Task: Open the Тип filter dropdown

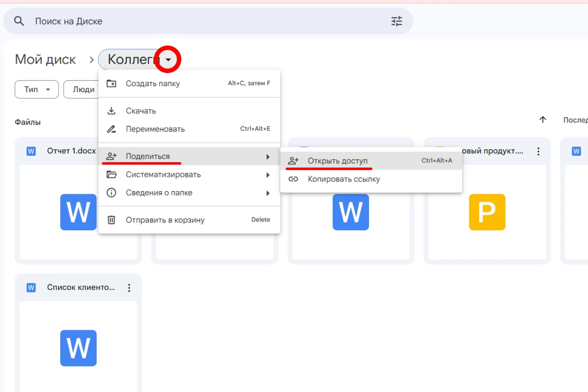Action: 37,90
